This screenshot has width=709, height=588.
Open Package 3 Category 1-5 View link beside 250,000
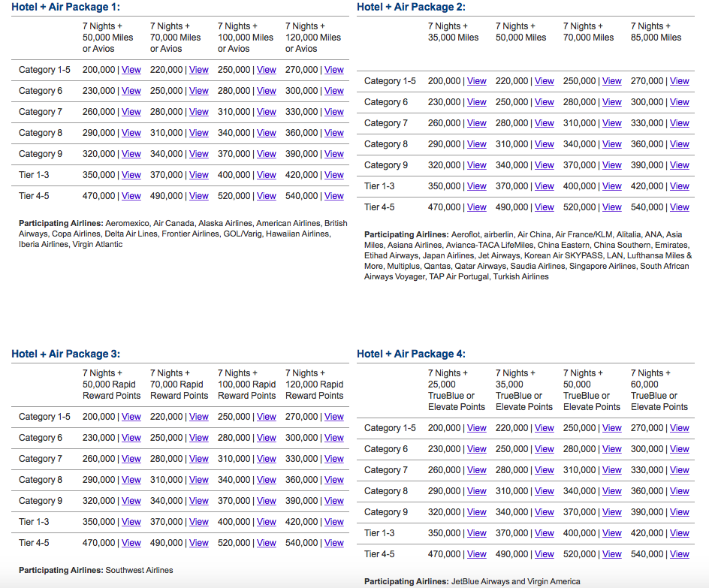click(x=267, y=417)
